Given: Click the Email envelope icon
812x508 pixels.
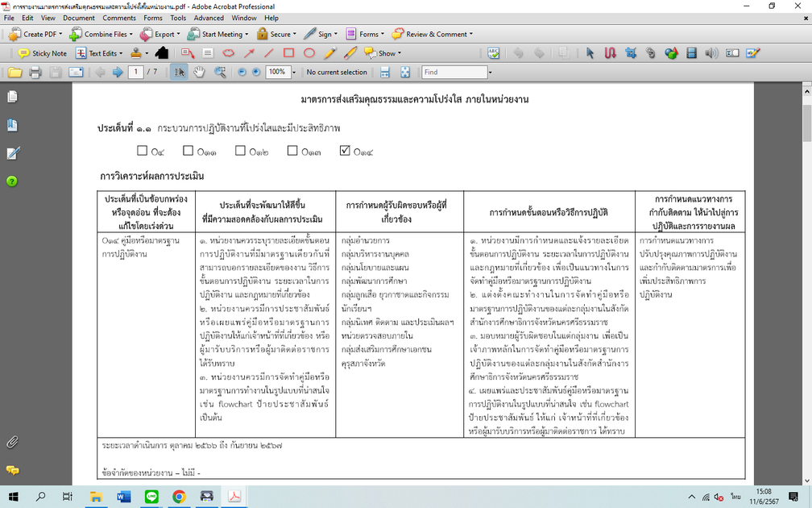Looking at the screenshot, I should coord(76,72).
